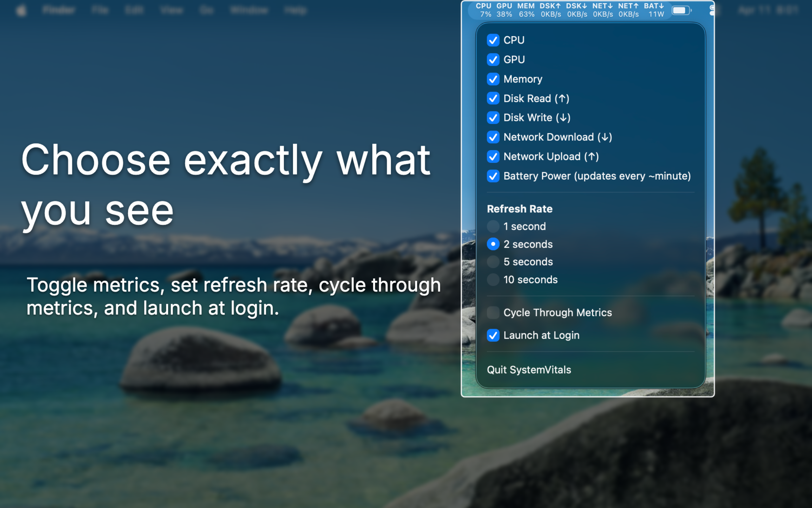
Task: Toggle the GPU metric checkbox
Action: (493, 60)
